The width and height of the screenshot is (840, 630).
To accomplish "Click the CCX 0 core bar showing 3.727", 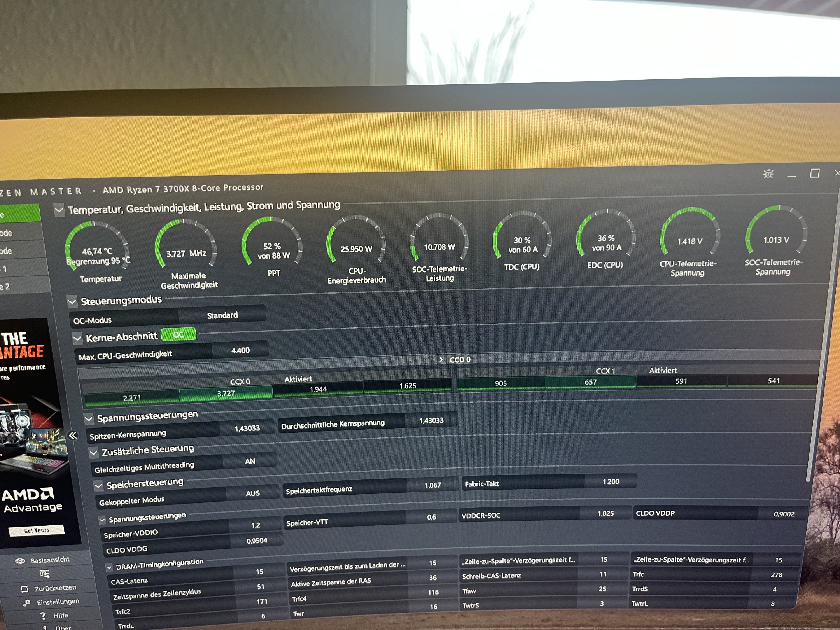I will [226, 394].
